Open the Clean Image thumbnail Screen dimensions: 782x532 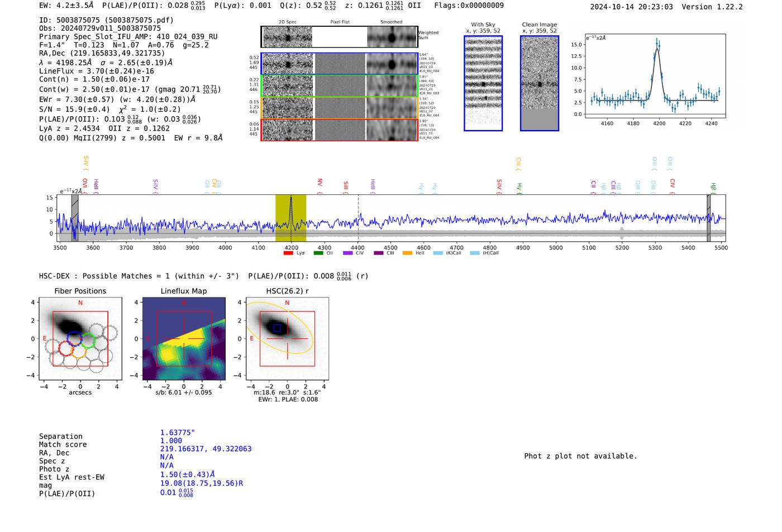(539, 83)
